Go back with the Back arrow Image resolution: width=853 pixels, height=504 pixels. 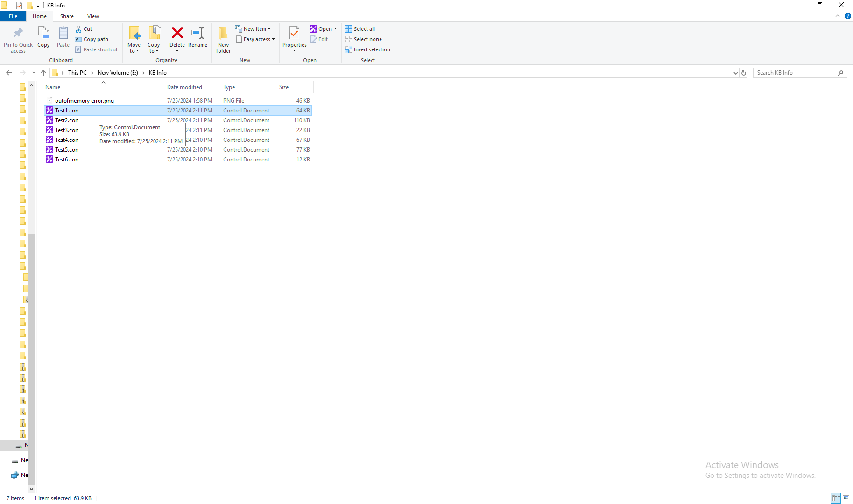click(x=9, y=73)
